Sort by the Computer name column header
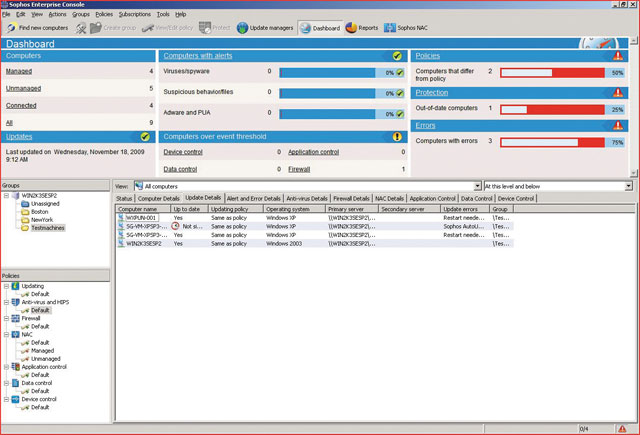This screenshot has height=435, width=640. 142,209
